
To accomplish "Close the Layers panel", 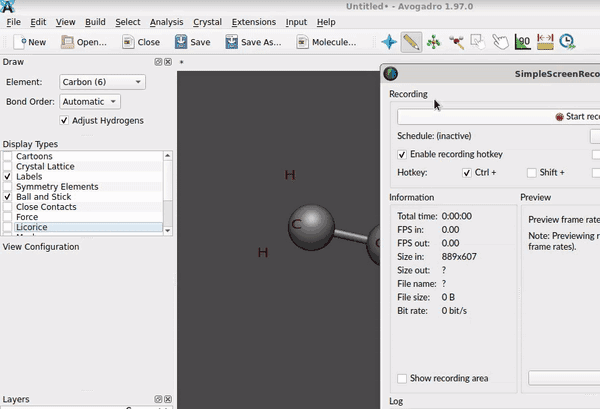I will click(168, 399).
